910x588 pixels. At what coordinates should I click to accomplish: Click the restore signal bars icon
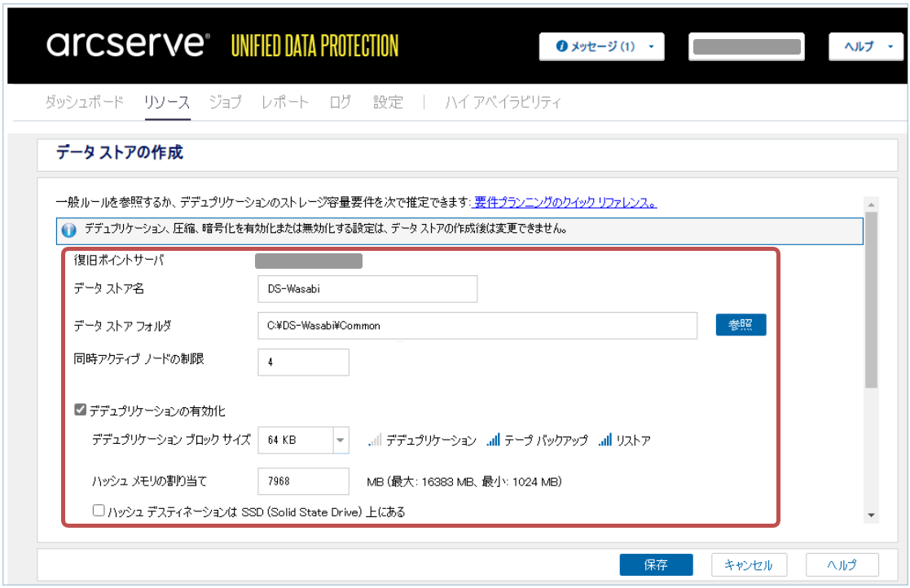coord(604,440)
